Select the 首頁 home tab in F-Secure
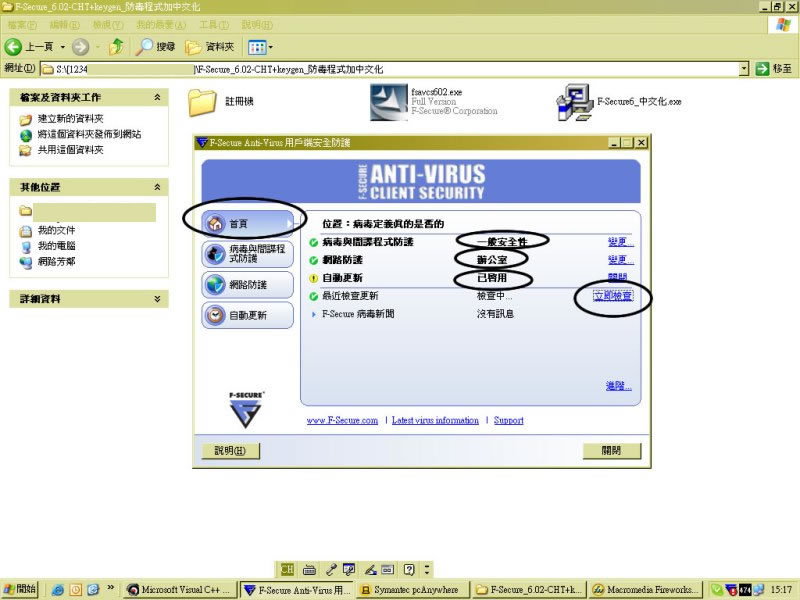800x600 pixels. pyautogui.click(x=248, y=223)
